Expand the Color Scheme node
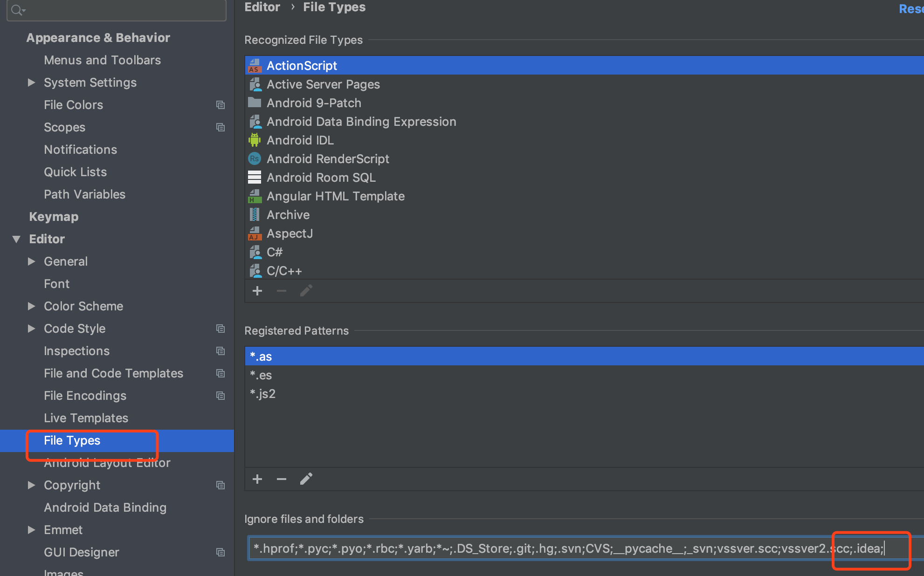 click(x=32, y=306)
